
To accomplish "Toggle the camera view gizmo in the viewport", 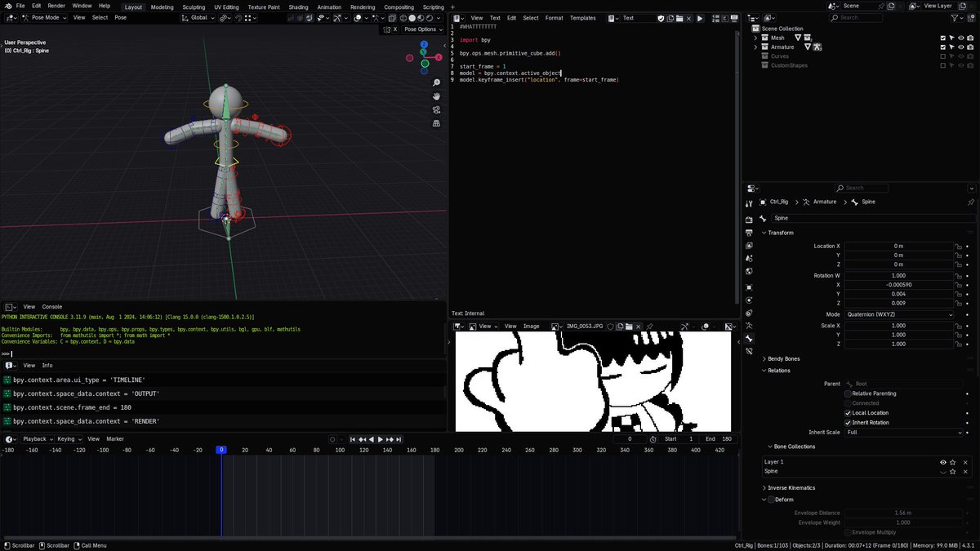I will coord(437,109).
